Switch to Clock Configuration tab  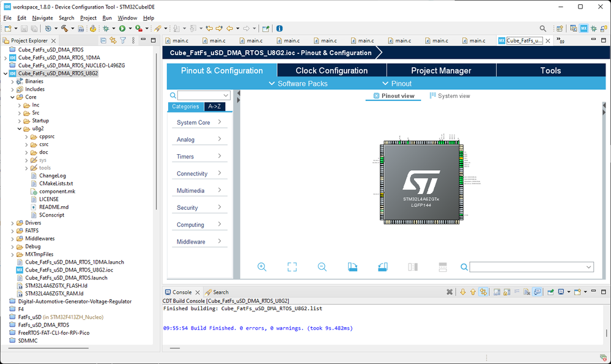point(331,70)
